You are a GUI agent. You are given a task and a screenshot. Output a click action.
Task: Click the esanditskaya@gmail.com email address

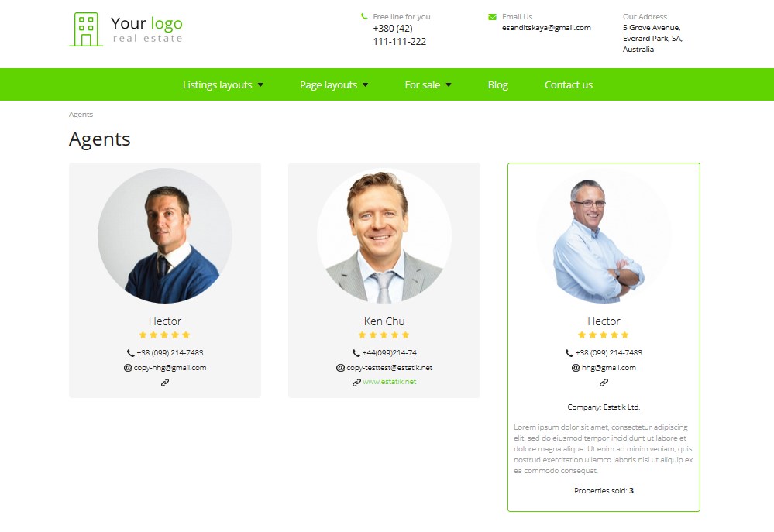click(546, 28)
